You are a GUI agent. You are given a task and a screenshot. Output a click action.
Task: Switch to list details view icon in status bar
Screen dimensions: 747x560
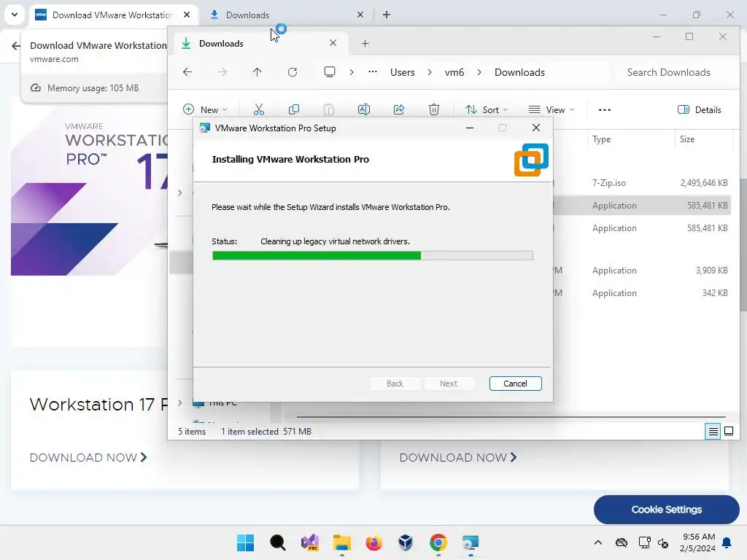point(713,432)
